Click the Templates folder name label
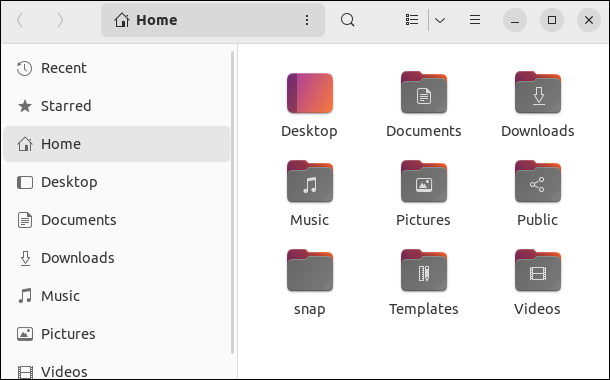 [424, 309]
